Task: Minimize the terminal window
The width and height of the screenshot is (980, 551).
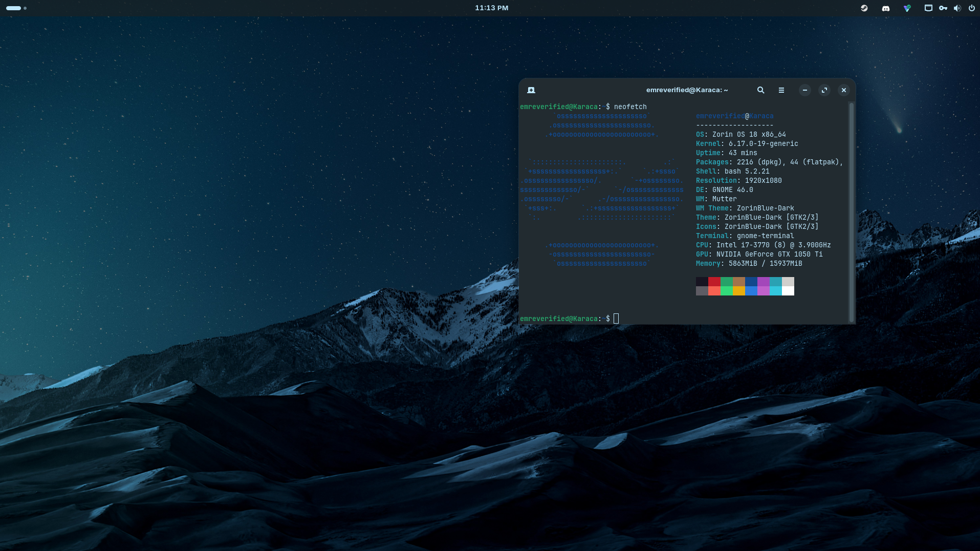Action: [805, 90]
